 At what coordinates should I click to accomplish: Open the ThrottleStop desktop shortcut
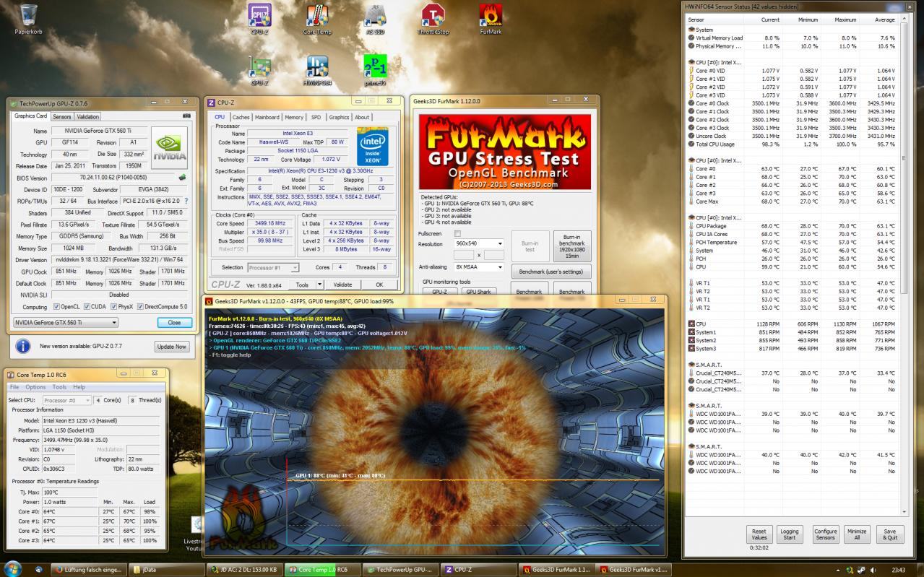pos(433,19)
